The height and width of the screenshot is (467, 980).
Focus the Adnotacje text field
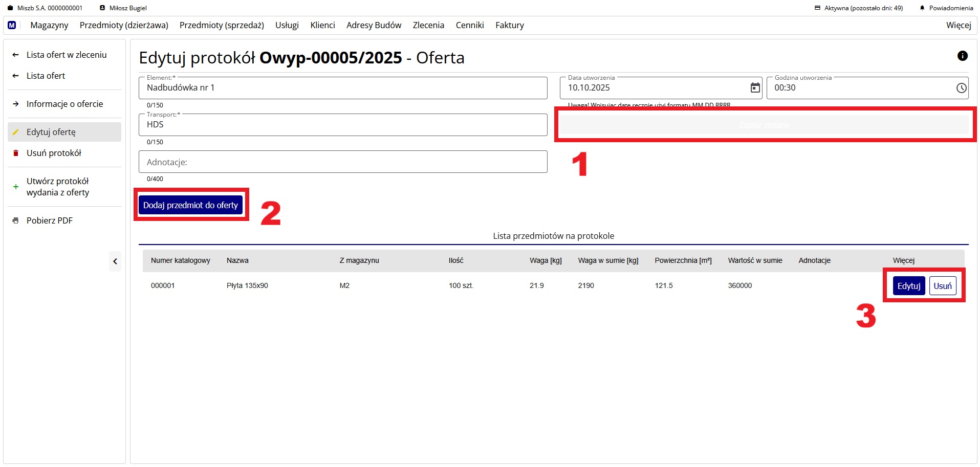[343, 162]
